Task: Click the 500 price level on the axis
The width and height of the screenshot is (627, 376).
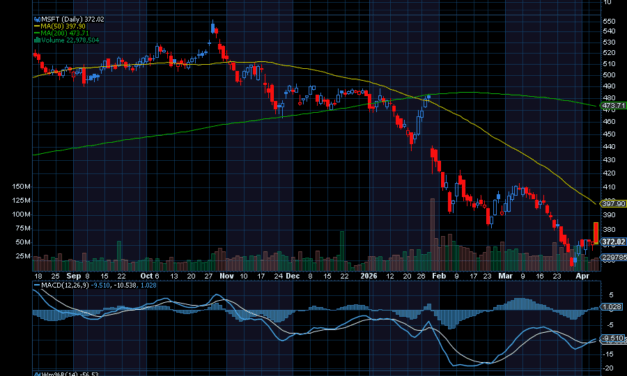Action: coord(609,75)
